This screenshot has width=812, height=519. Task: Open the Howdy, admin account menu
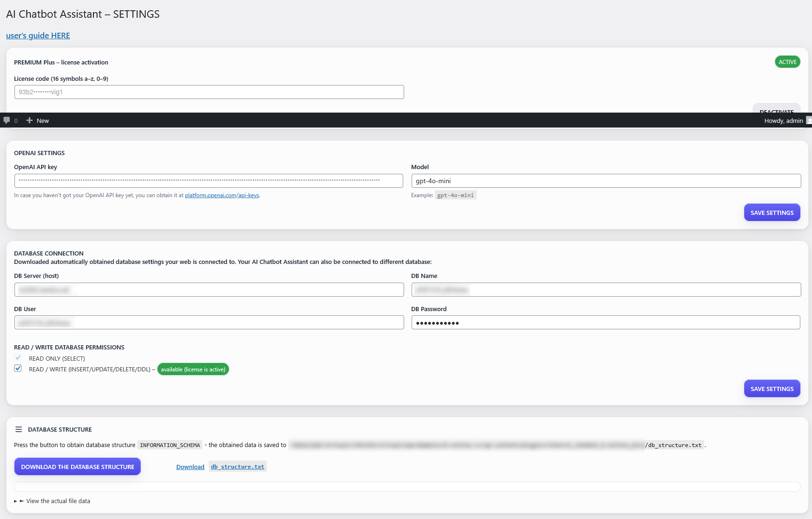(783, 121)
